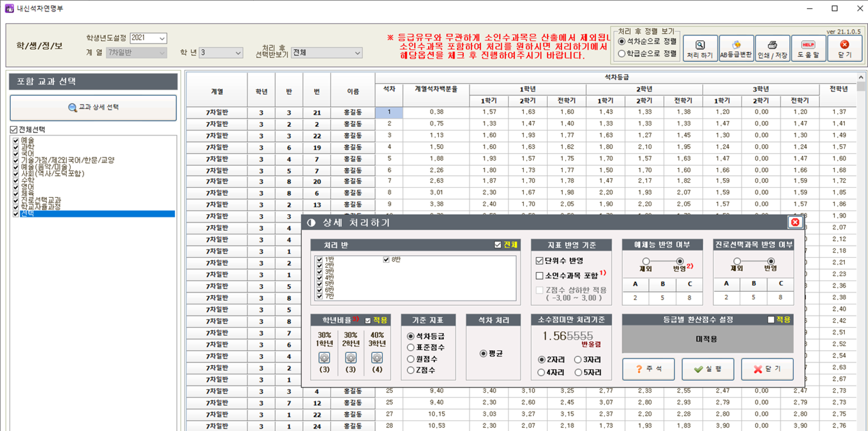Viewport: 868px width, 431px height.
Task: Uncheck the 1반 class checkbox
Action: tap(319, 259)
